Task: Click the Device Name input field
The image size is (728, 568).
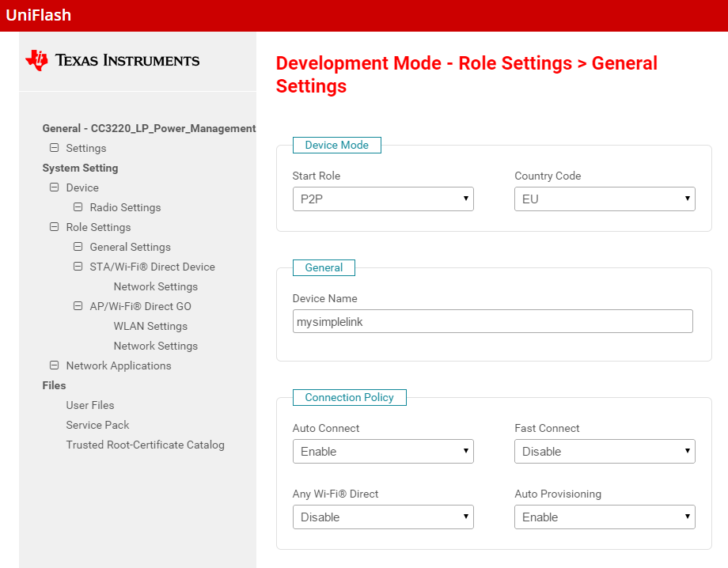Action: [x=493, y=322]
